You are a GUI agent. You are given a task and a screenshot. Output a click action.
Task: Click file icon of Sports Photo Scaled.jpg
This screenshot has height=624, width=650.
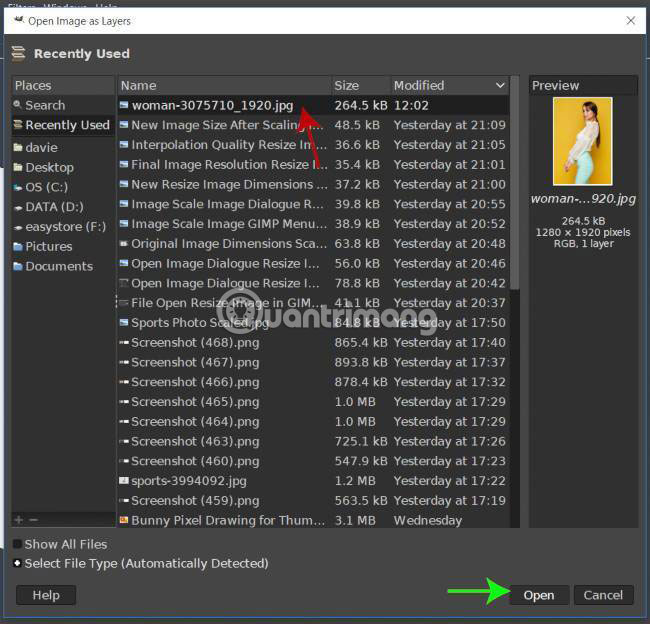click(124, 322)
